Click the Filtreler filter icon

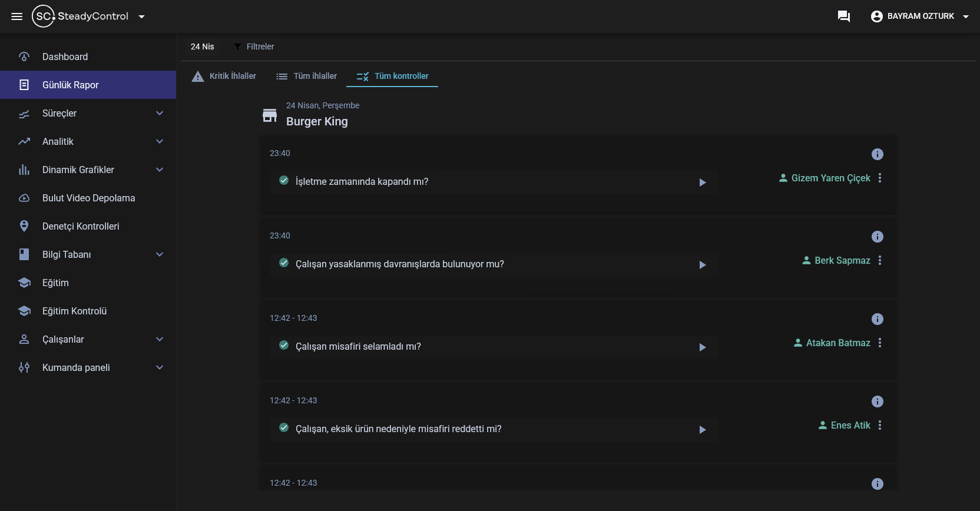tap(238, 47)
